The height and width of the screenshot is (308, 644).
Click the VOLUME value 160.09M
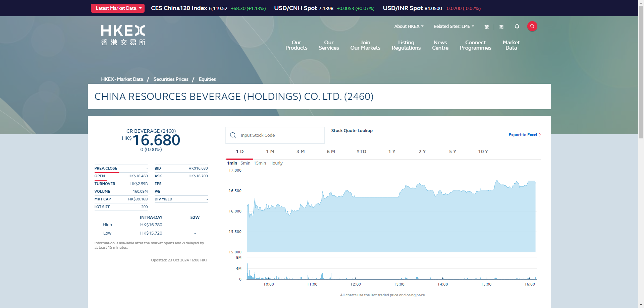[140, 191]
